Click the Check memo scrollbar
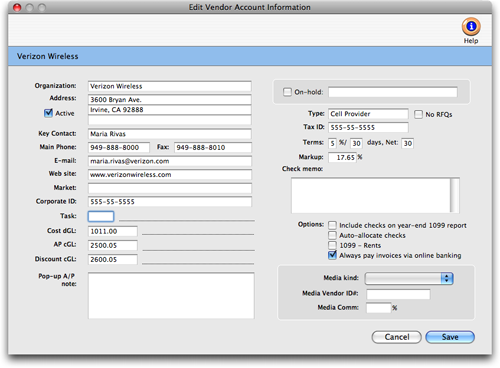Viewport: 500px width, 368px height. point(455,195)
